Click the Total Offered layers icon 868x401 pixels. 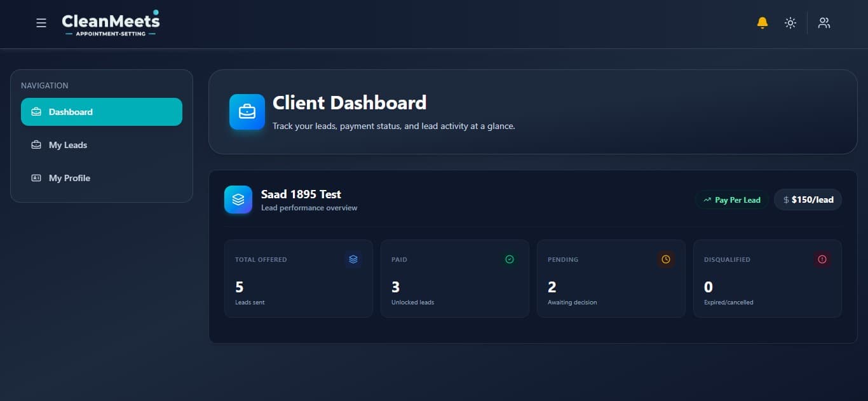click(353, 259)
